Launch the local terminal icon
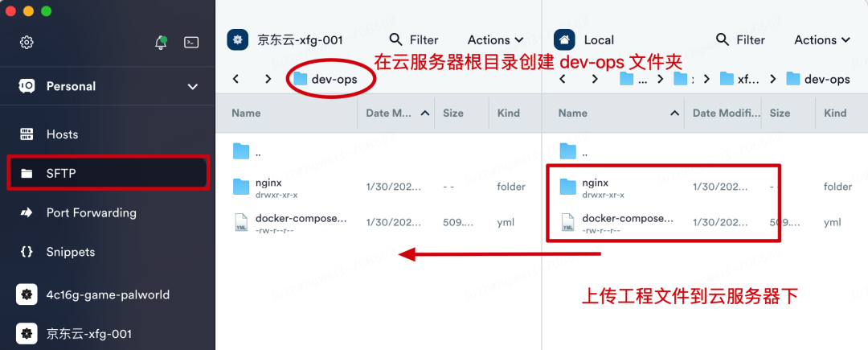Viewport: 868px width, 350px height. [x=191, y=42]
